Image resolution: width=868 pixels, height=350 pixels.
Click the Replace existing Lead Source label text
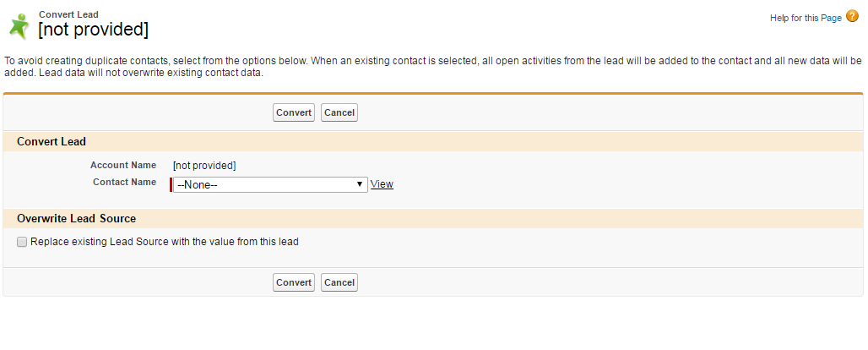[164, 242]
